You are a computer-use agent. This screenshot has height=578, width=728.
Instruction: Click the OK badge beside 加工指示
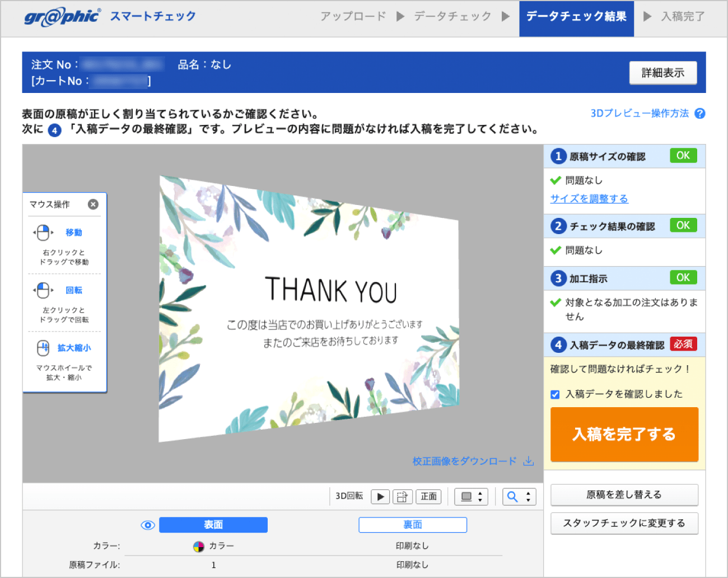(x=683, y=277)
